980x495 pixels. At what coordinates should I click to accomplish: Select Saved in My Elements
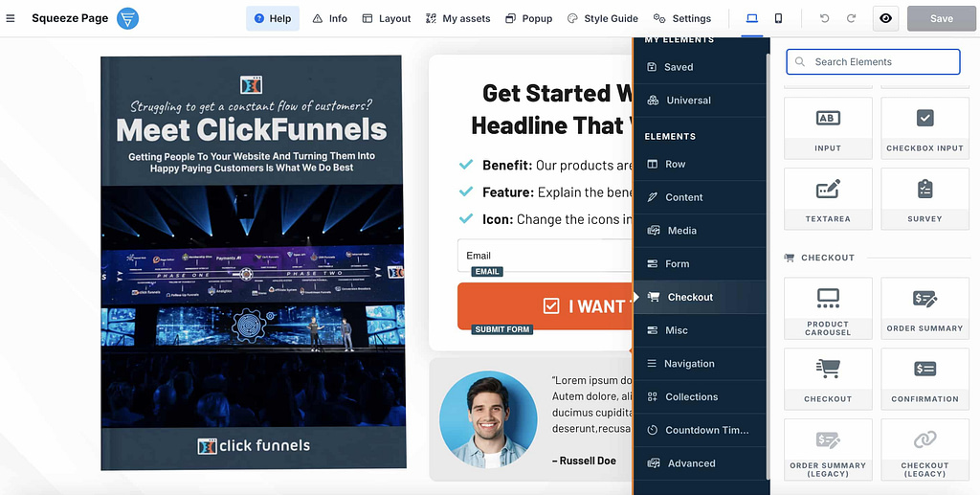tap(701, 67)
